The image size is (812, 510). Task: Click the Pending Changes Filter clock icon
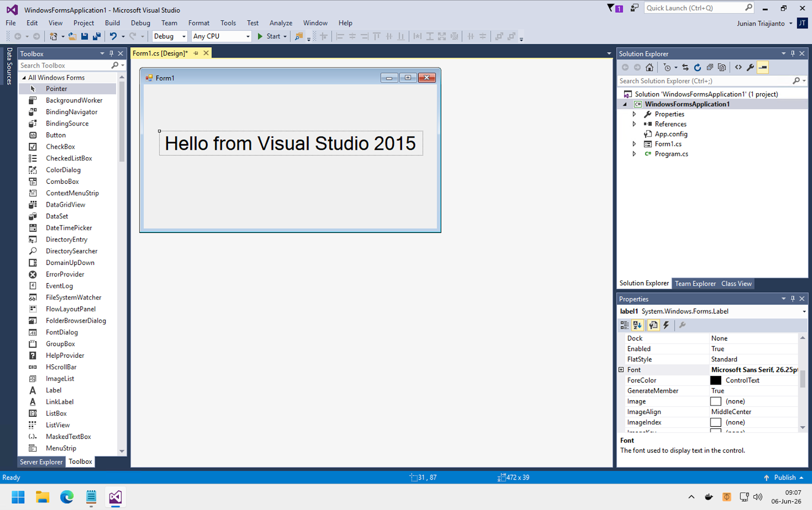click(667, 67)
